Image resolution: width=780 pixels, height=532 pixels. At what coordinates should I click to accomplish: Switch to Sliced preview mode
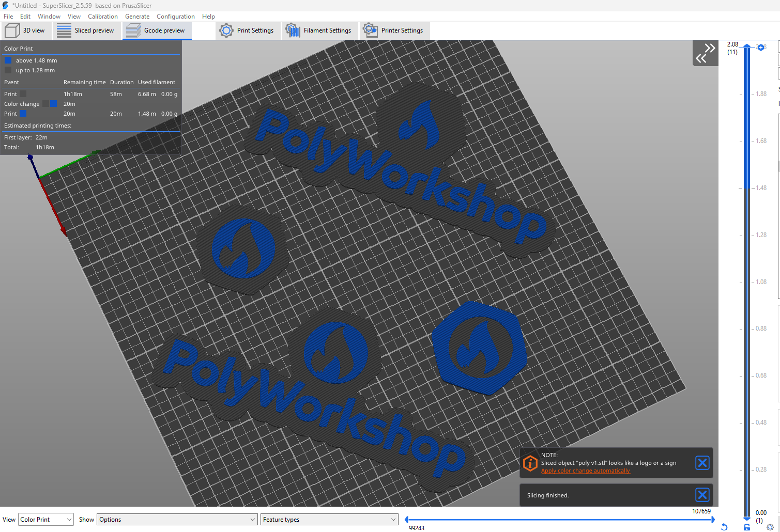coord(87,30)
